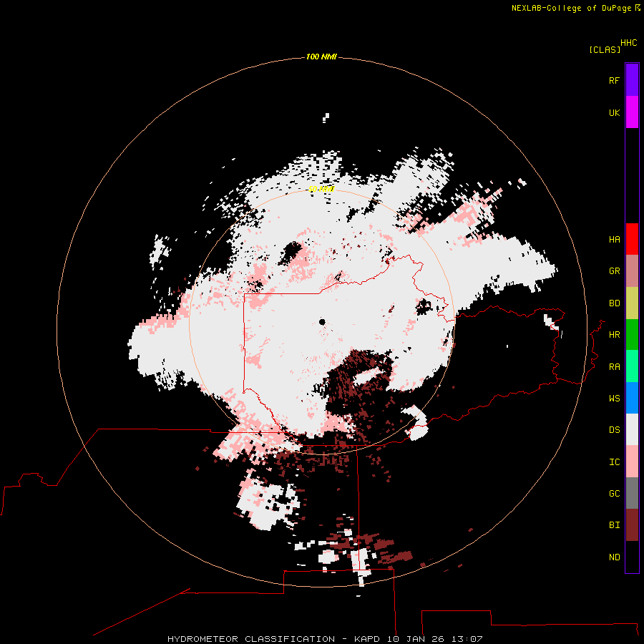The height and width of the screenshot is (644, 644).
Task: Click the IC legend label
Action: (614, 462)
